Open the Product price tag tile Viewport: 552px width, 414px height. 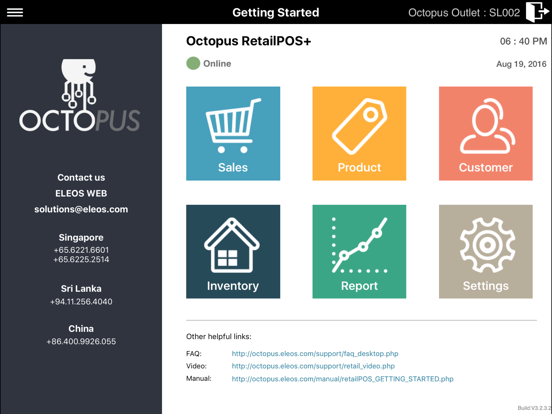(x=359, y=133)
